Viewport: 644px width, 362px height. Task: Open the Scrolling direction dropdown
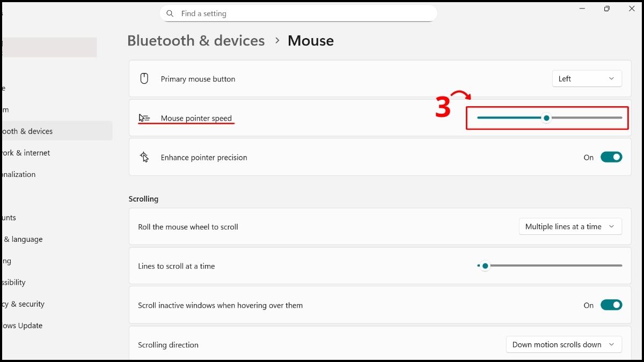(x=563, y=344)
